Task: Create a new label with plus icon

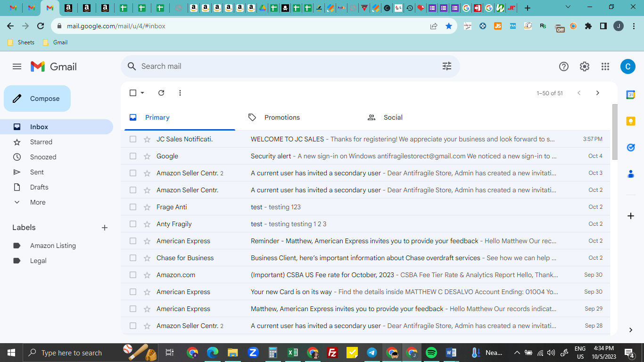Action: [x=105, y=228]
